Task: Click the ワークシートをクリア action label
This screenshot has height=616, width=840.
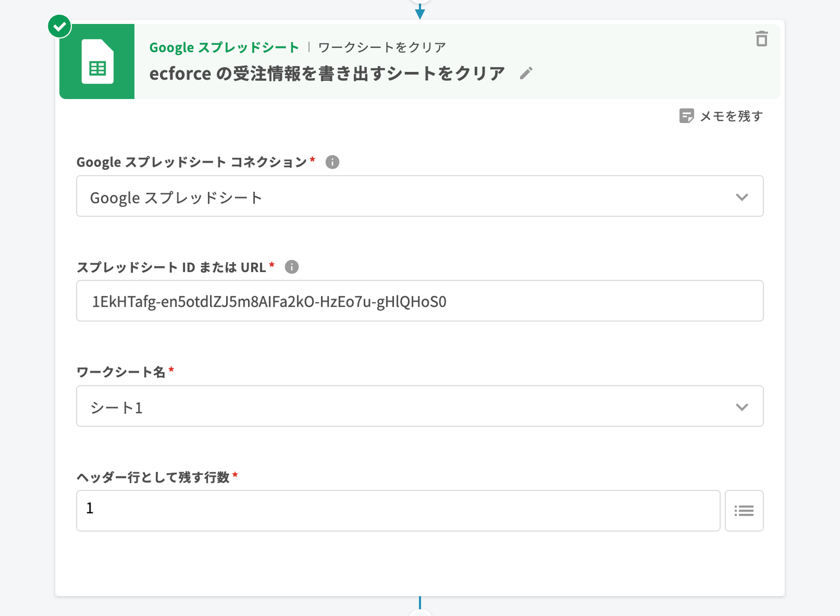Action: coord(382,47)
